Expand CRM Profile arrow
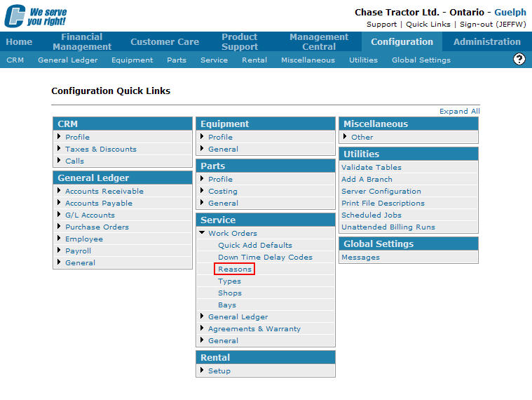Viewport: 532px width, 400px height. [x=59, y=137]
